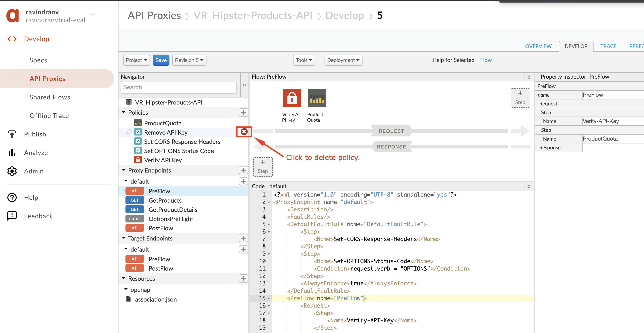This screenshot has width=644, height=333.
Task: Edit the PreFlow name property field
Action: click(x=613, y=95)
